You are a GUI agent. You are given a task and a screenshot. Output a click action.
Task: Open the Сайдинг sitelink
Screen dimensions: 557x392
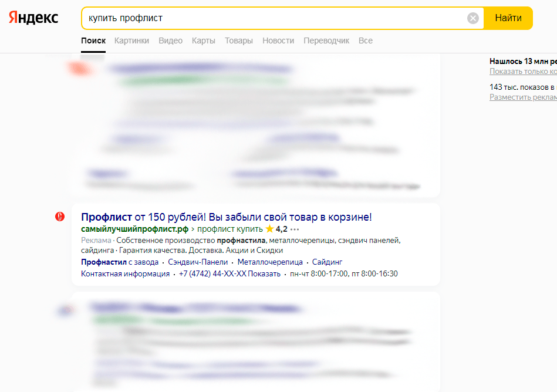327,262
